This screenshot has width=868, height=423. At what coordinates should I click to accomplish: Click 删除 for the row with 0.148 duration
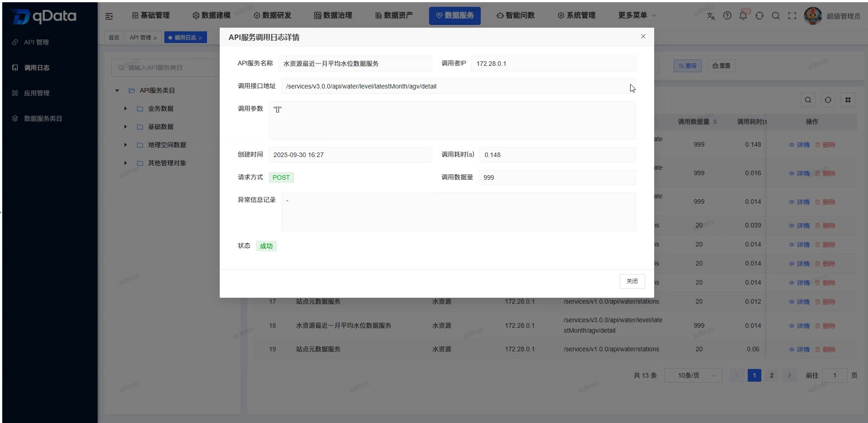tap(825, 145)
